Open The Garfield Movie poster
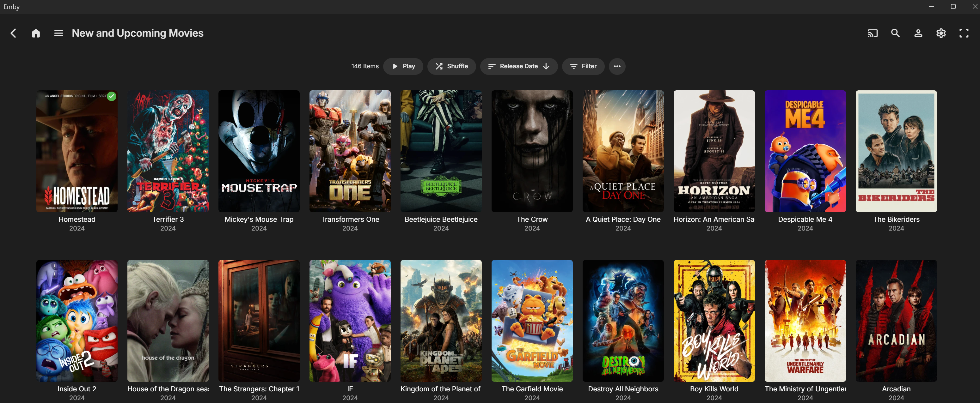The width and height of the screenshot is (980, 403). point(532,321)
